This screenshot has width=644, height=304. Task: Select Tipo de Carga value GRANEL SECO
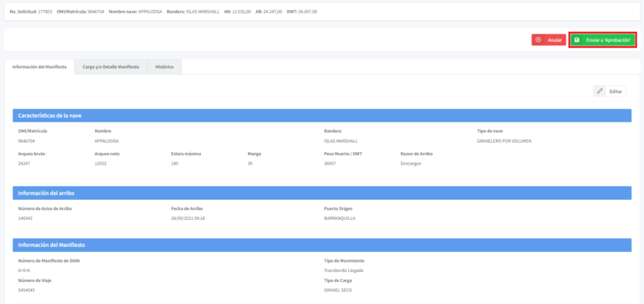[x=338, y=290]
